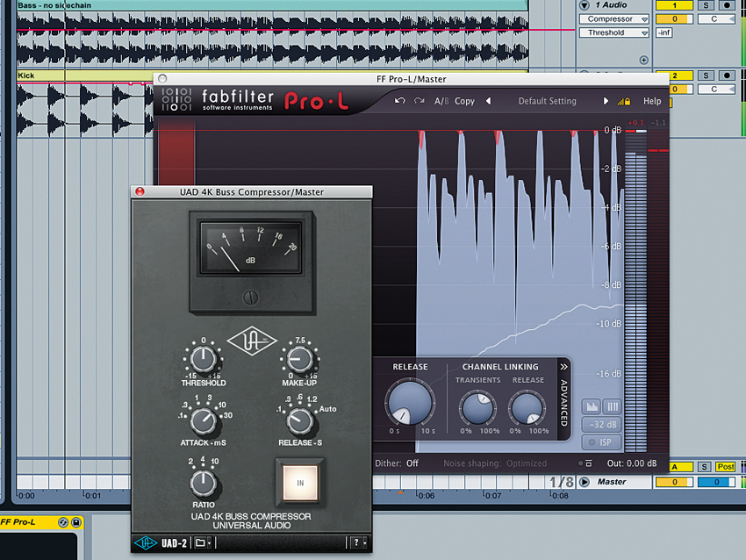
Task: Click the Pro-L RELEASE knob
Action: tap(409, 402)
